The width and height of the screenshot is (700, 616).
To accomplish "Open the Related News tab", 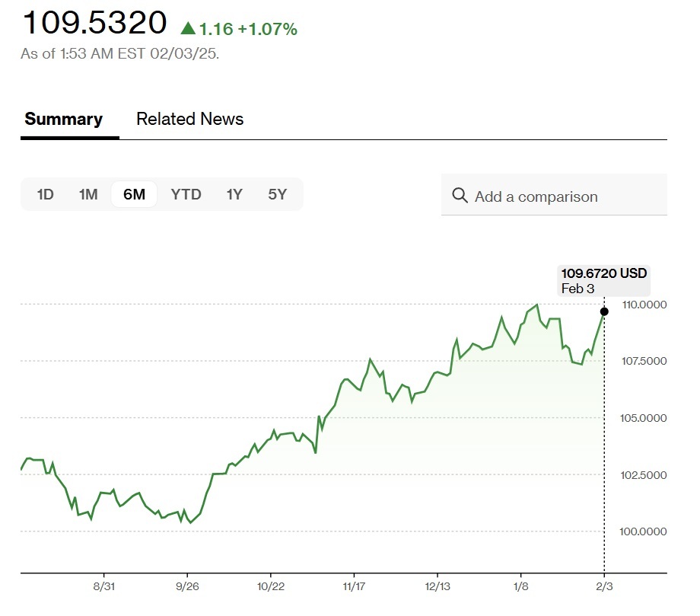I will coord(189,119).
